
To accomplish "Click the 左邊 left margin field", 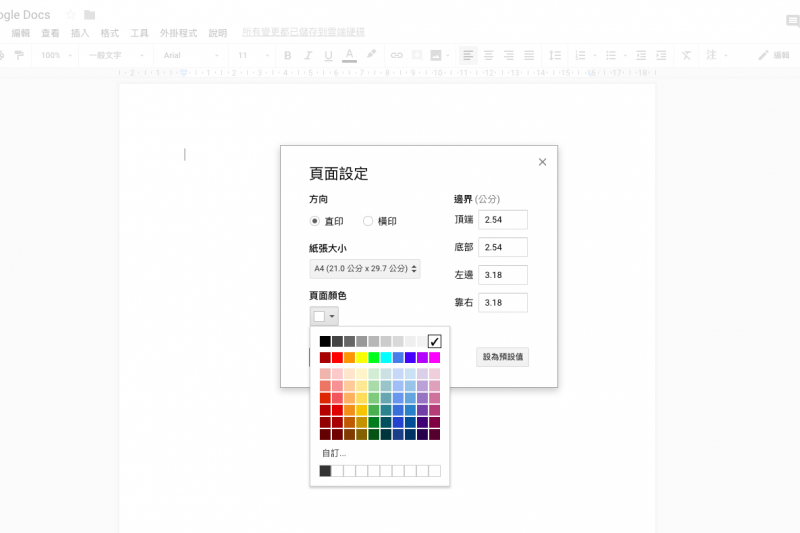I will (503, 275).
